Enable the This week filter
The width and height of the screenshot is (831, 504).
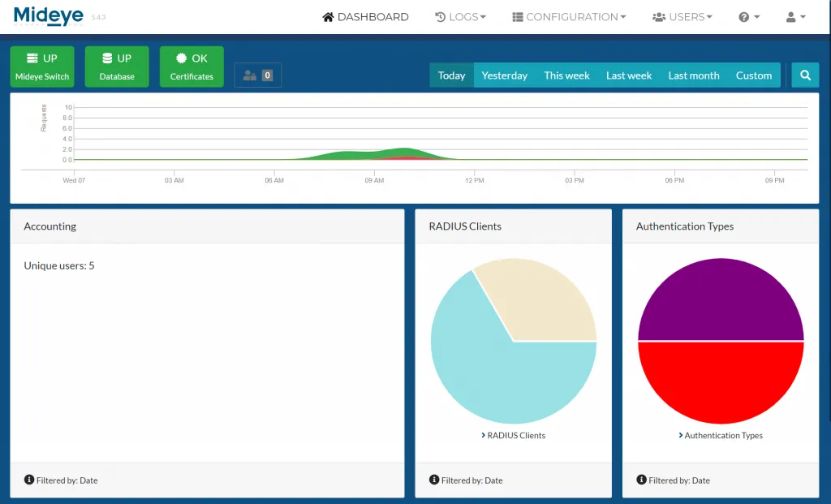[x=566, y=75]
